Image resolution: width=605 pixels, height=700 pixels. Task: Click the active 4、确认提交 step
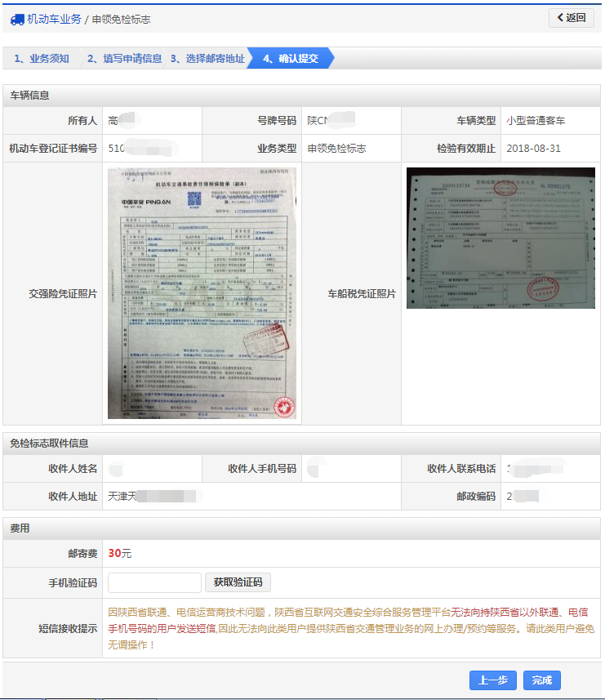[291, 59]
